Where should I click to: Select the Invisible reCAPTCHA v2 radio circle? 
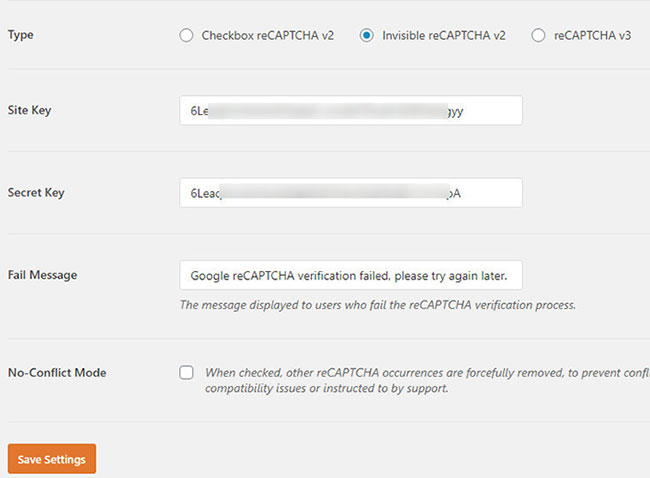click(367, 35)
